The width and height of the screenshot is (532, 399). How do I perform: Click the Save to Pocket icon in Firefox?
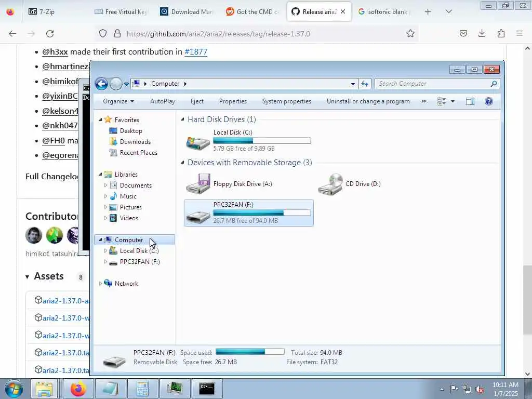pos(463,33)
